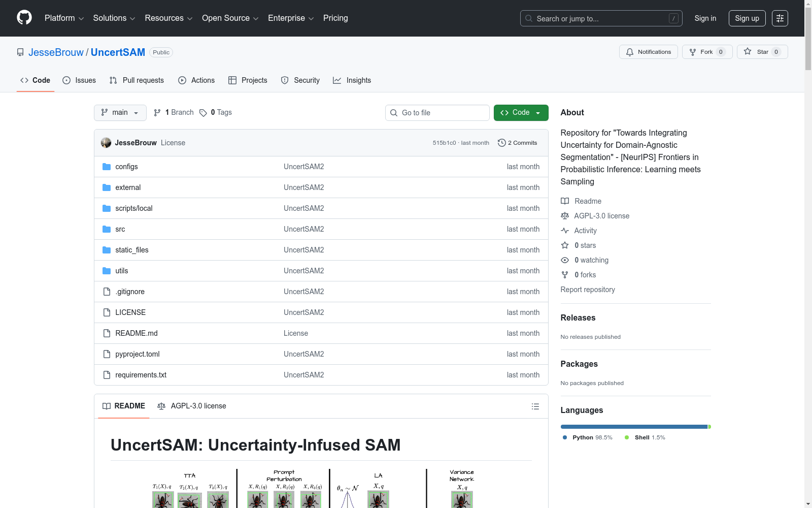Click the tag icon next to 0 Tags
The image size is (812, 508).
203,113
